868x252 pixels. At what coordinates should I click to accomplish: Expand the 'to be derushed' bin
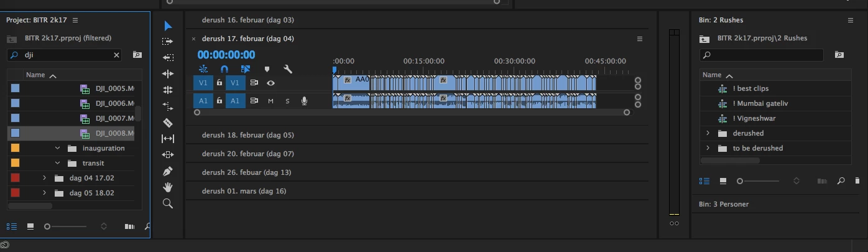point(708,148)
